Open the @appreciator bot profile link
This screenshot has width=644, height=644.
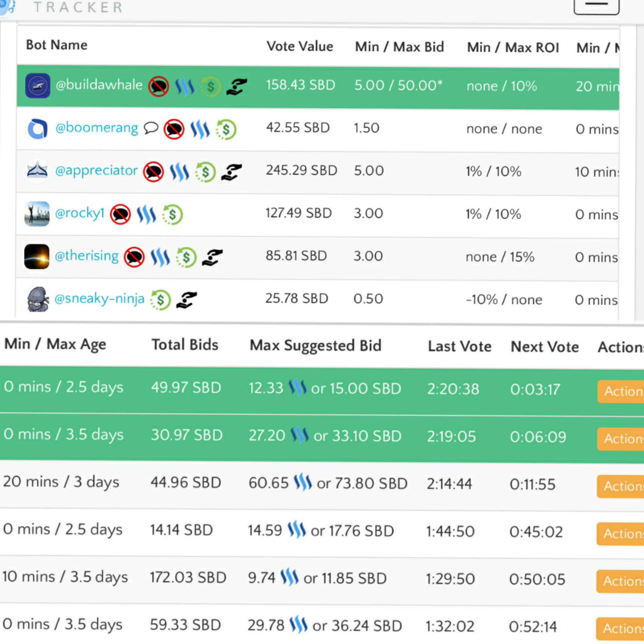coord(96,171)
